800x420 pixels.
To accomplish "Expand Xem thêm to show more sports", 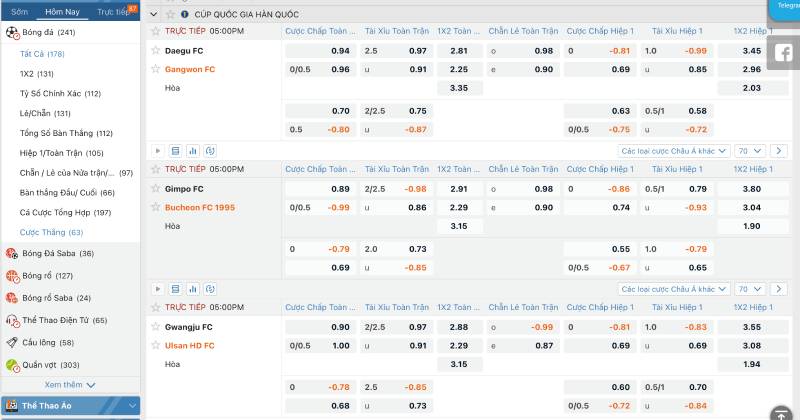I will [x=70, y=385].
